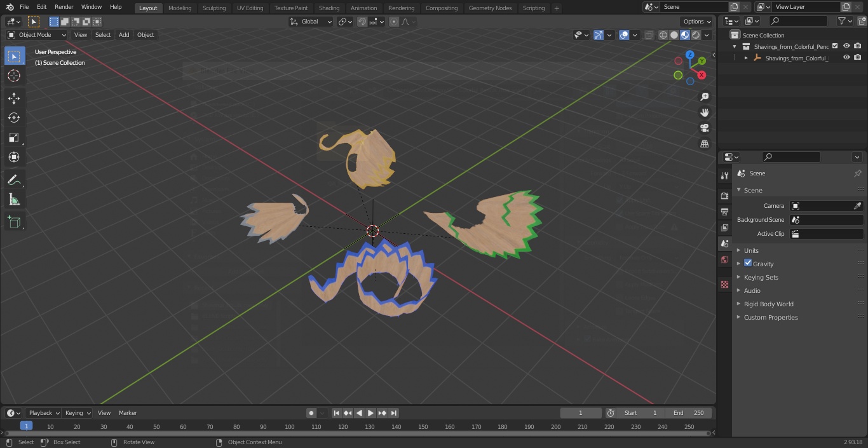Viewport: 868px width, 448px height.
Task: Open the Output properties tab
Action: click(x=724, y=212)
